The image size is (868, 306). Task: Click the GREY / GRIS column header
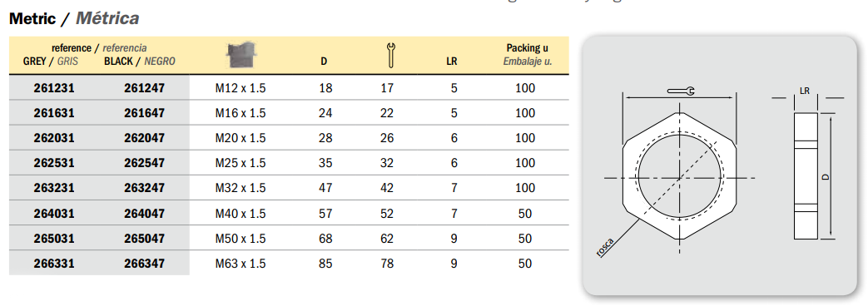[x=51, y=62]
